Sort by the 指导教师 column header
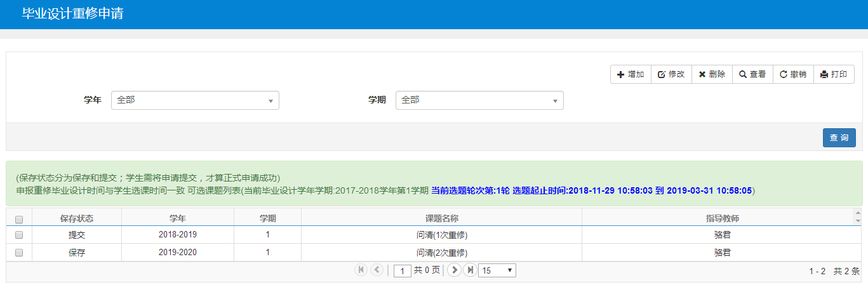868x285 pixels. [722, 218]
